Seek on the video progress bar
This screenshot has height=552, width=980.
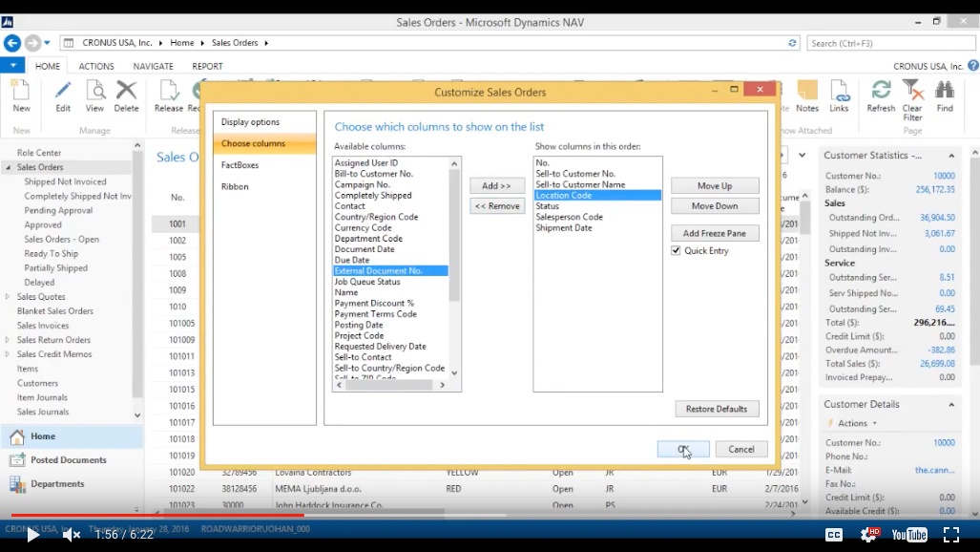[x=490, y=515]
